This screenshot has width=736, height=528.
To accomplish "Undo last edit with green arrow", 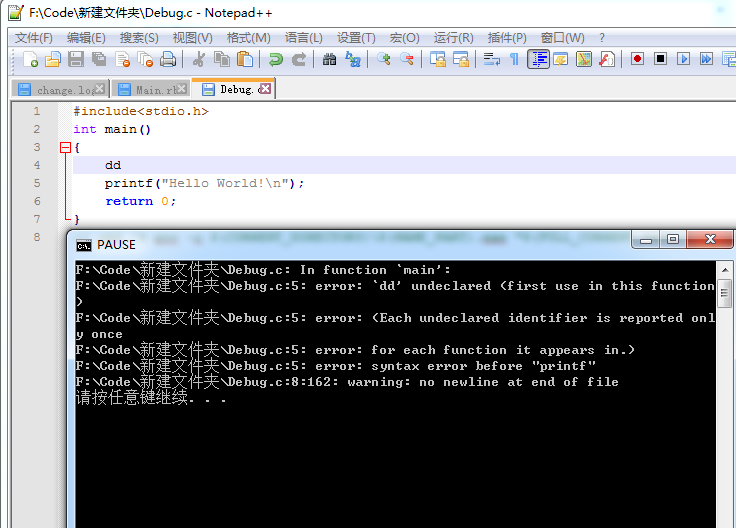I will click(276, 60).
